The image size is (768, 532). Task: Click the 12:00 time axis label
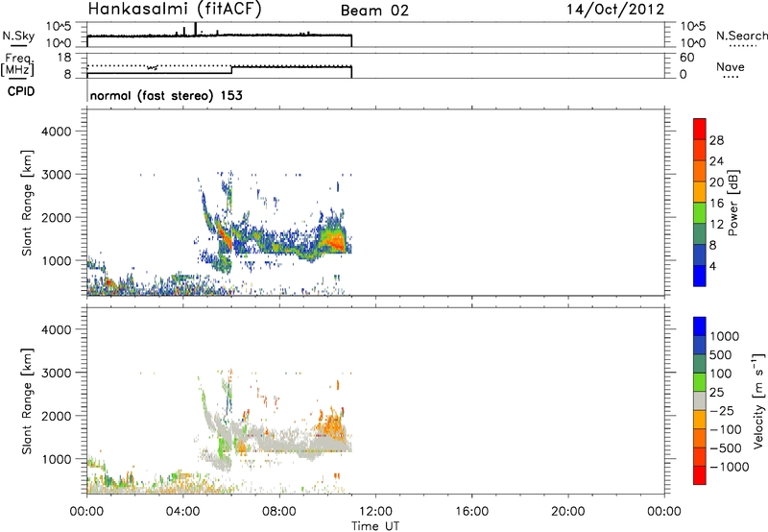click(x=375, y=512)
